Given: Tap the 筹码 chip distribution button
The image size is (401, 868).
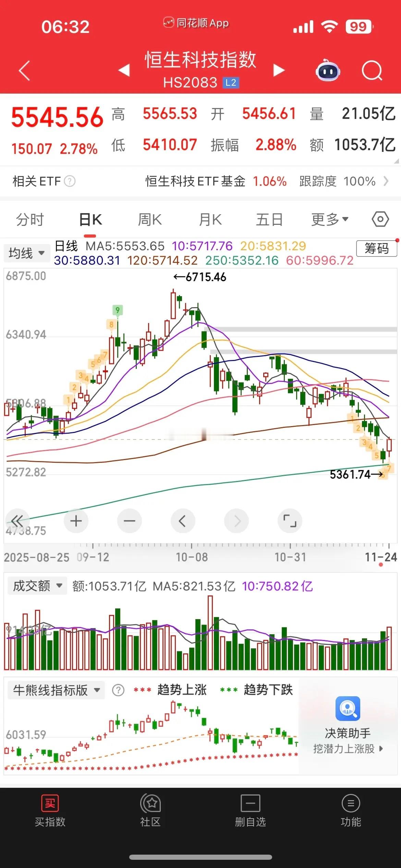Looking at the screenshot, I should point(377,248).
